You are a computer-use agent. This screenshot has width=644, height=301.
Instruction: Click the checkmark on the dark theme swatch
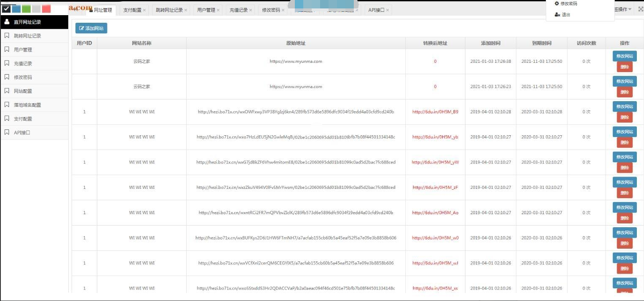pos(6,8)
